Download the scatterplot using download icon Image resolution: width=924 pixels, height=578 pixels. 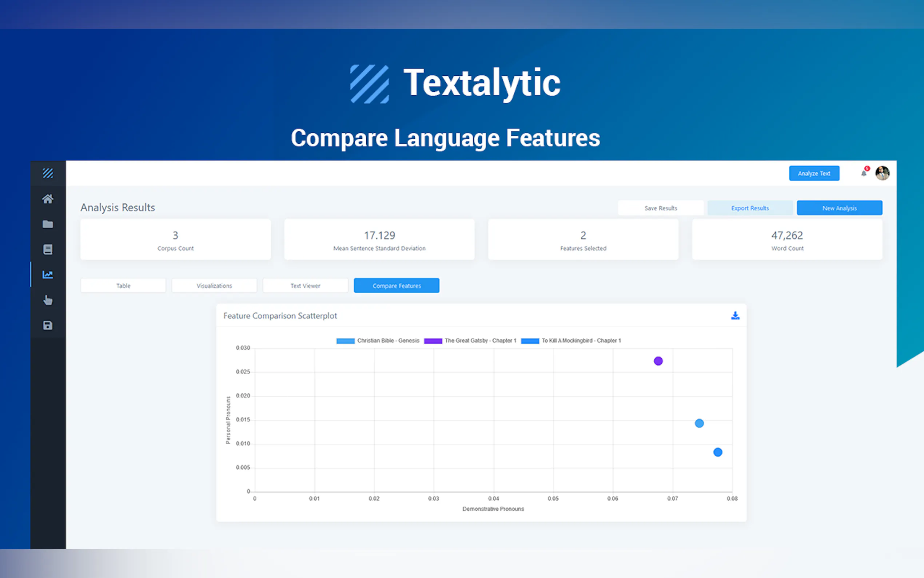point(735,316)
